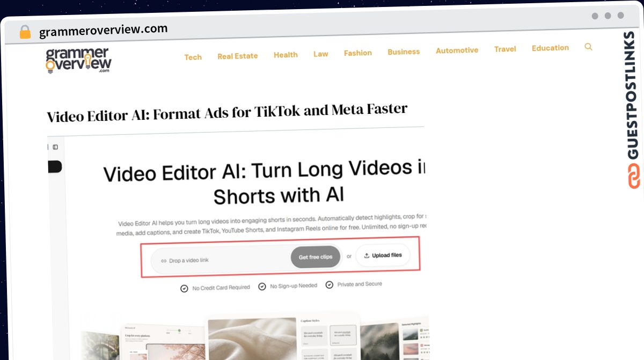
Task: Click the Upload files button
Action: 383,255
